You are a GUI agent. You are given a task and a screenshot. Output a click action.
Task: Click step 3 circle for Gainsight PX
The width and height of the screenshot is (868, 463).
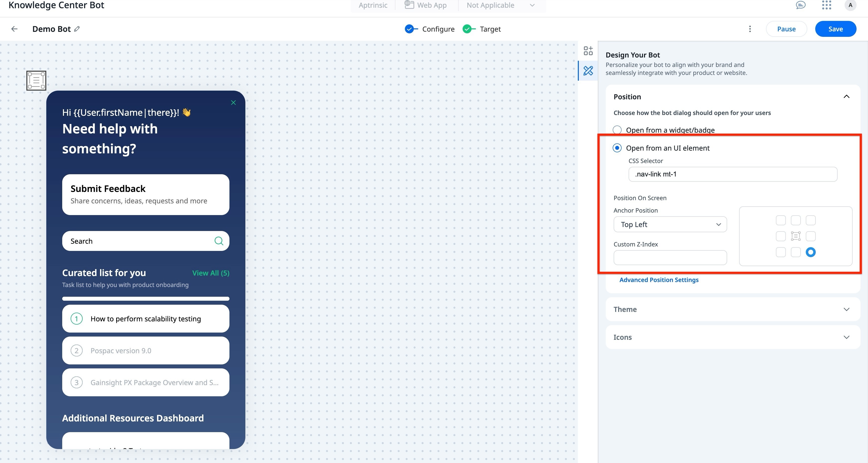[76, 382]
